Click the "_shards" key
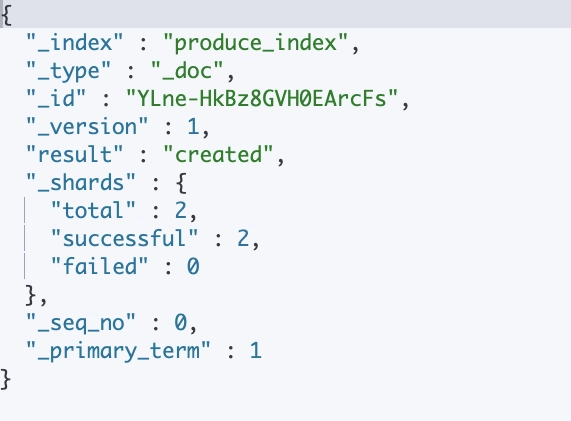 click(x=81, y=182)
